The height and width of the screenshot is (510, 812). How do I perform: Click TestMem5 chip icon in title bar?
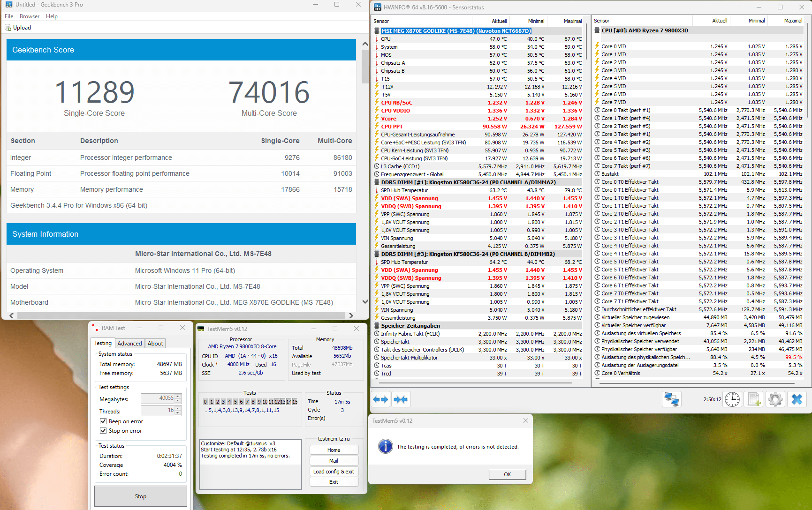click(201, 329)
